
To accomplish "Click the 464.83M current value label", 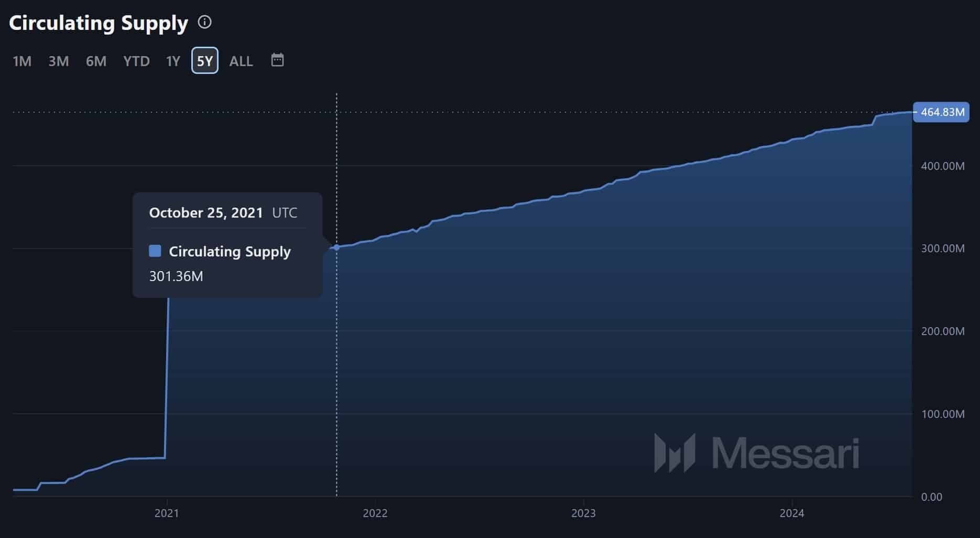I will tap(941, 112).
